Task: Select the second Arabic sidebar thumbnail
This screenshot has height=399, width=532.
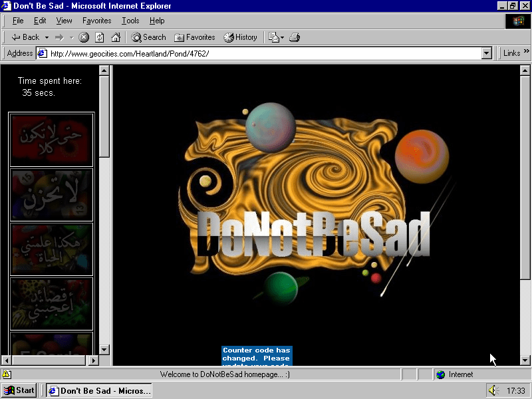Action: point(51,195)
